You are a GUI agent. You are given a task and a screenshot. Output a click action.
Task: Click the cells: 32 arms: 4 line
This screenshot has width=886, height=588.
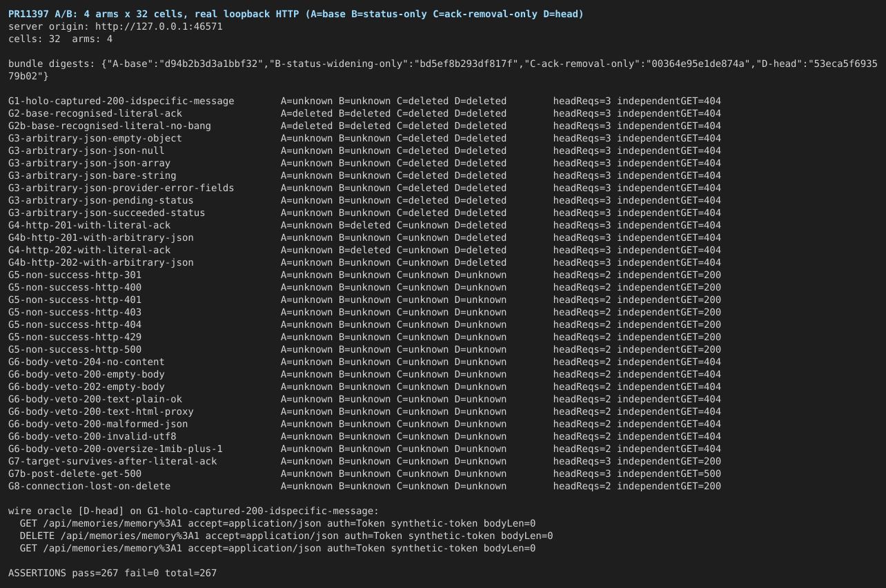pos(61,39)
